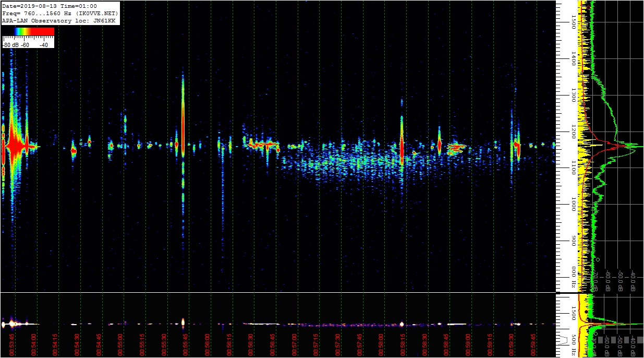Select the 00:58:45 time marker
The width and height of the screenshot is (644, 358).
click(x=446, y=344)
